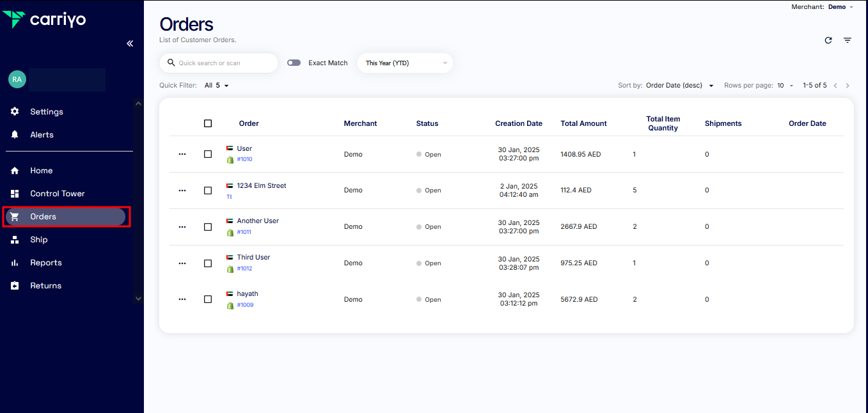Click item quantity 2 for hayath order
Viewport: 868px width, 413px height.
(x=635, y=299)
